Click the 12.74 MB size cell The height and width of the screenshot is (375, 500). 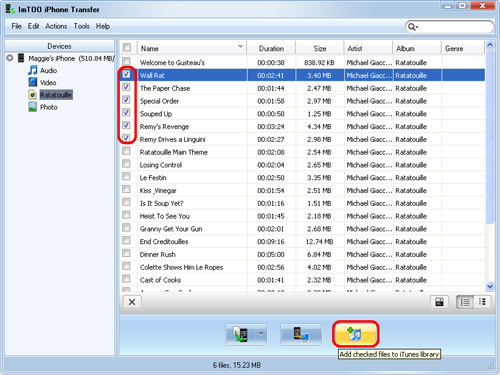coord(319,242)
